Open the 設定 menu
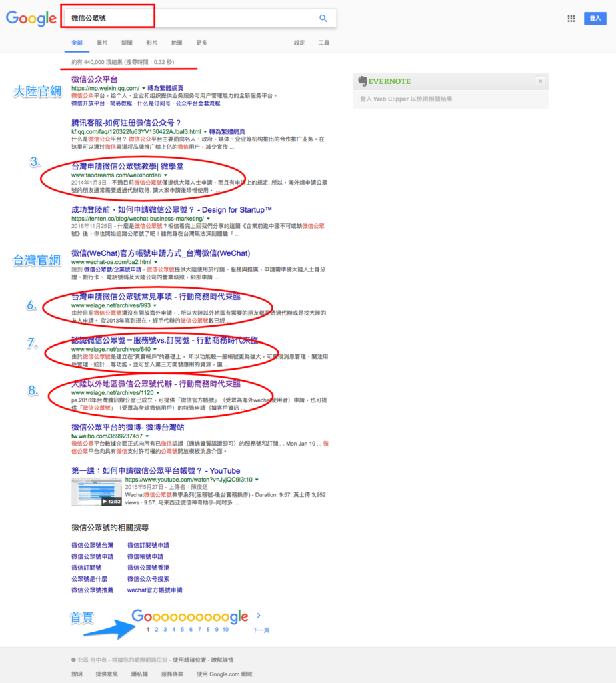Image resolution: width=616 pixels, height=683 pixels. [299, 43]
